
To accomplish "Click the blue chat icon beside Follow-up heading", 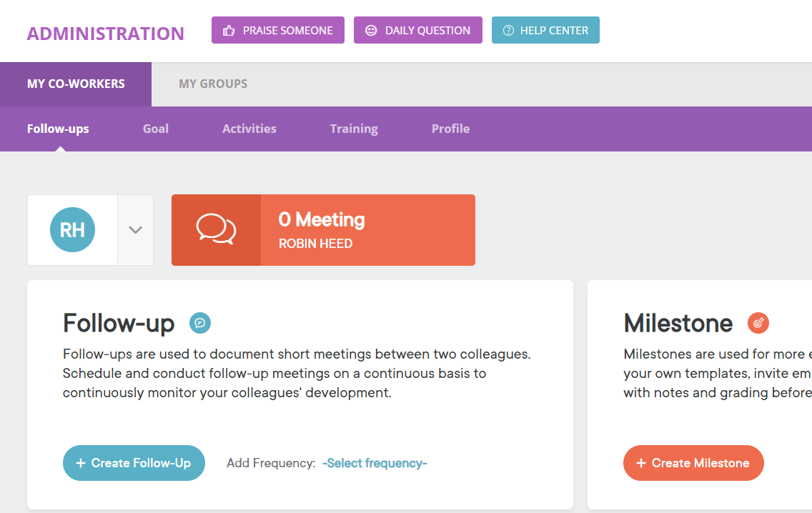I will (x=200, y=323).
